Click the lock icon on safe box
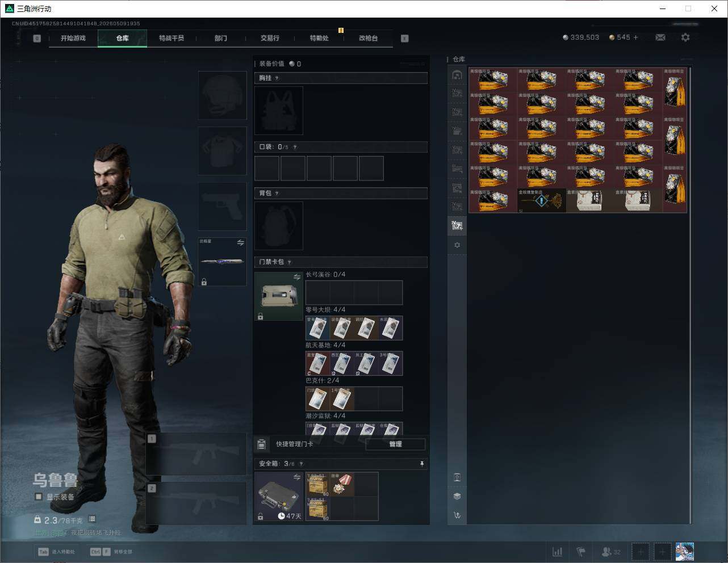728x563 pixels. [x=260, y=516]
